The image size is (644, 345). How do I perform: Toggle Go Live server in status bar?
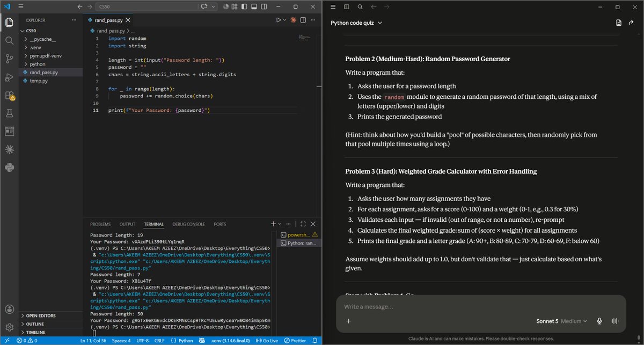coord(267,341)
